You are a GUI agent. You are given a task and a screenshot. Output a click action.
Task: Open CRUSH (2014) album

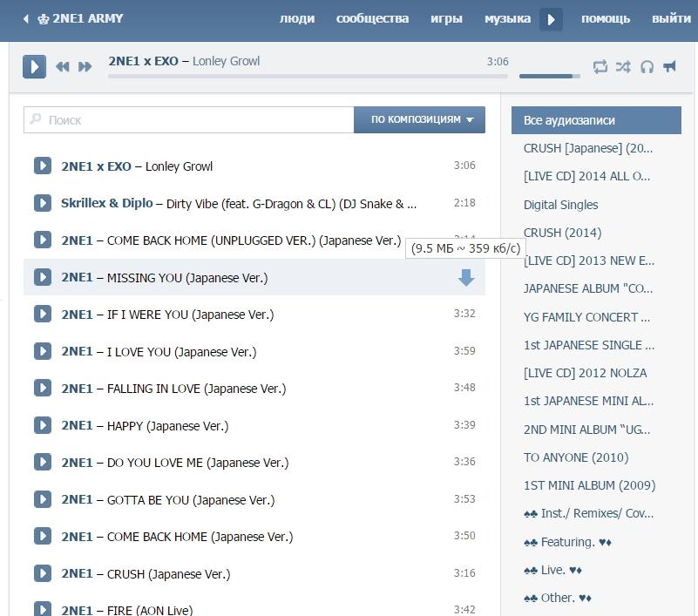[562, 233]
